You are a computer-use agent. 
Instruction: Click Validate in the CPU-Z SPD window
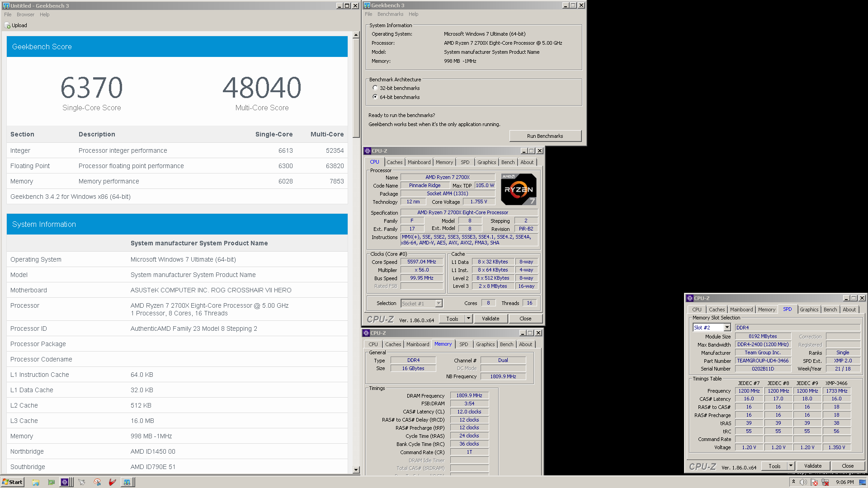[813, 466]
